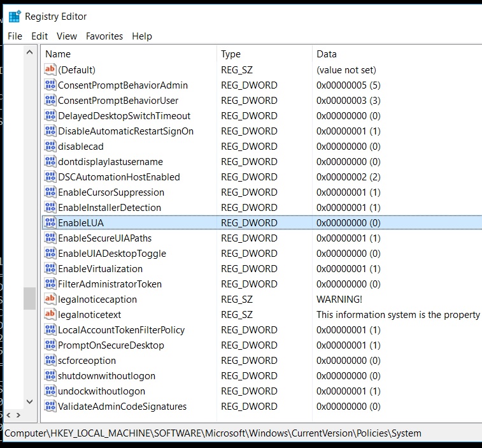Image resolution: width=482 pixels, height=448 pixels.
Task: Click the DWORD icon for EnableCursorSuppression
Action: [50, 192]
